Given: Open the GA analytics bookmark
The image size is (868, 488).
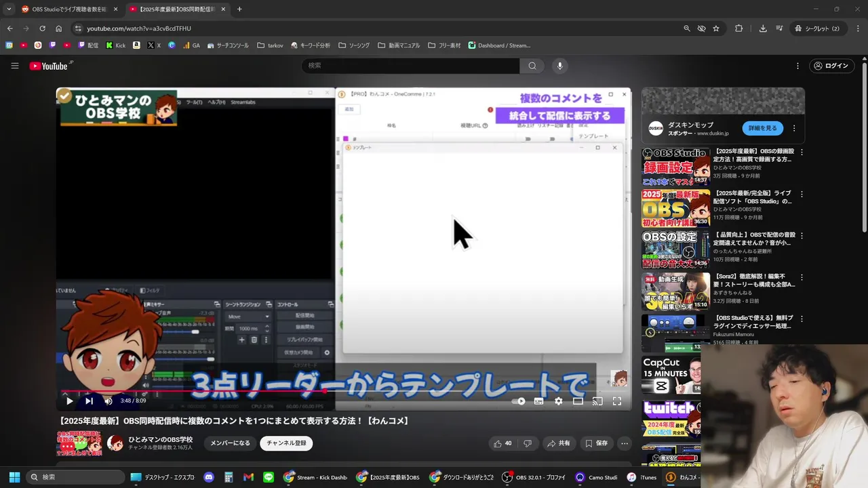Looking at the screenshot, I should pyautogui.click(x=191, y=45).
